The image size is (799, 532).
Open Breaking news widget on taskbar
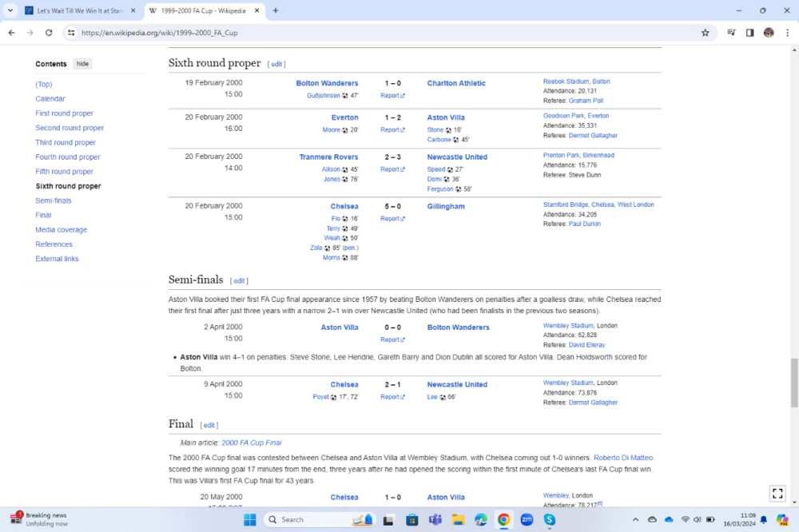[x=38, y=519]
